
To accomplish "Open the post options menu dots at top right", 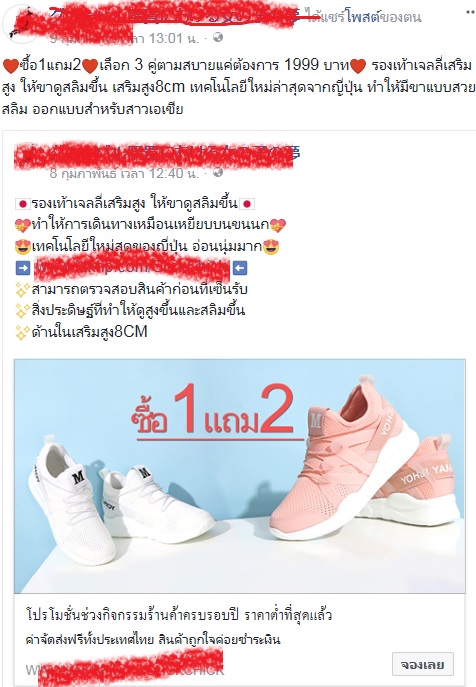I will (x=470, y=13).
